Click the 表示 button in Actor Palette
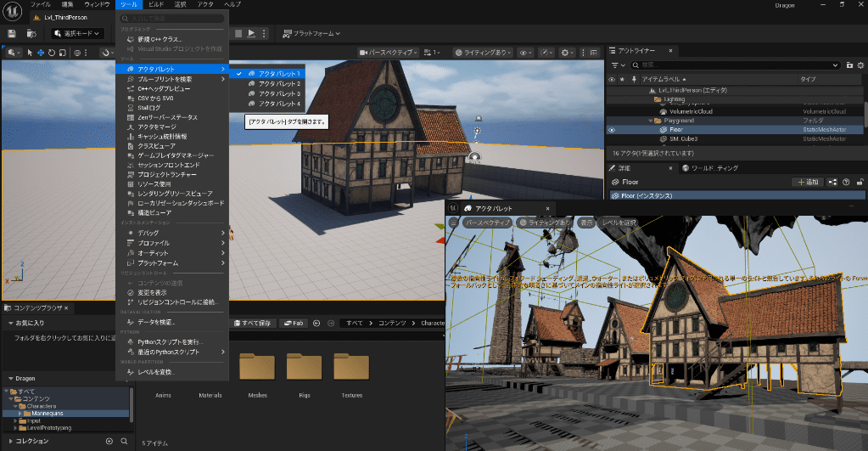This screenshot has height=451, width=868. [x=586, y=223]
